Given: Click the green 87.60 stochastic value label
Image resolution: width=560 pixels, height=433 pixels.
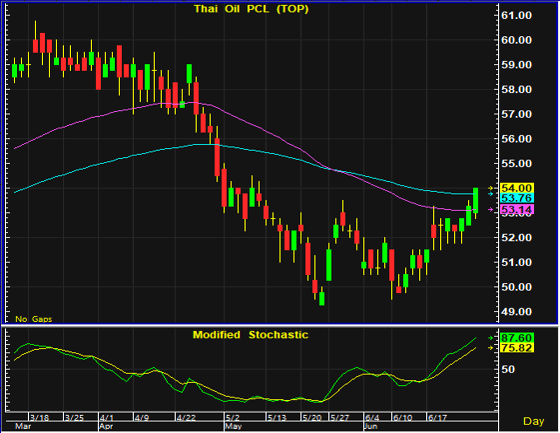Looking at the screenshot, I should (516, 338).
